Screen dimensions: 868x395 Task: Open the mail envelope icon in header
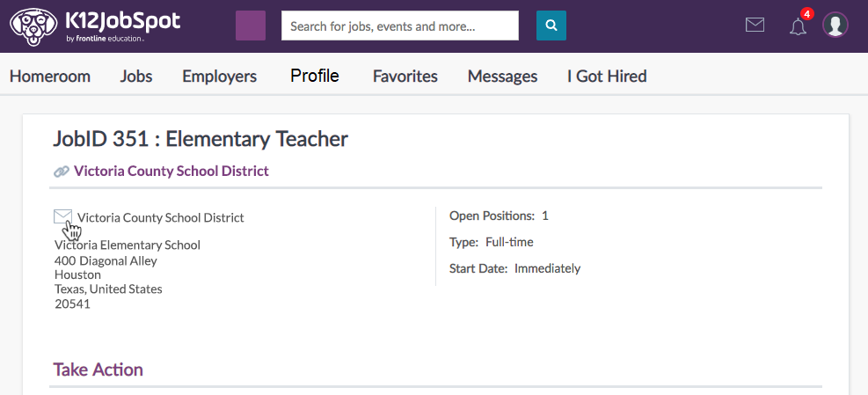[x=755, y=25]
